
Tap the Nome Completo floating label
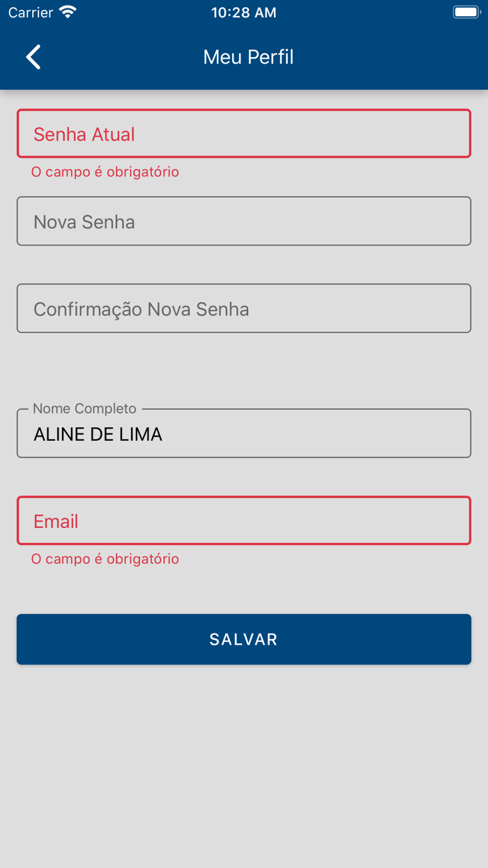(84, 409)
